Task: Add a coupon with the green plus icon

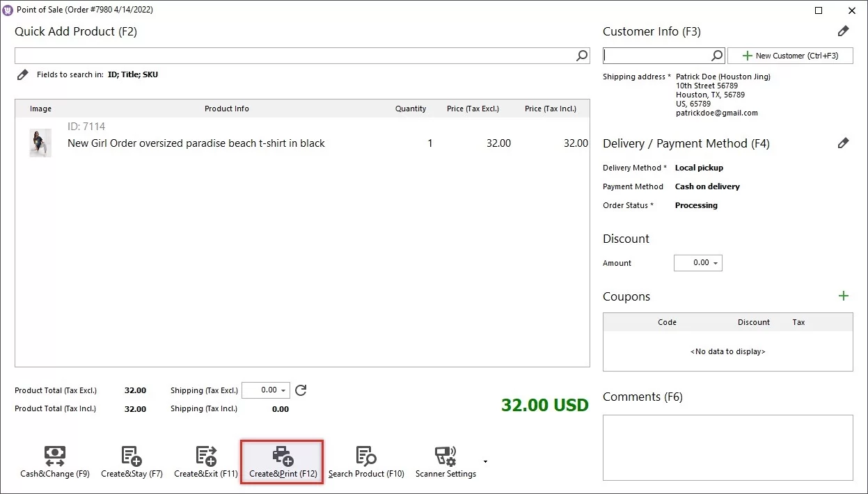Action: pyautogui.click(x=843, y=296)
